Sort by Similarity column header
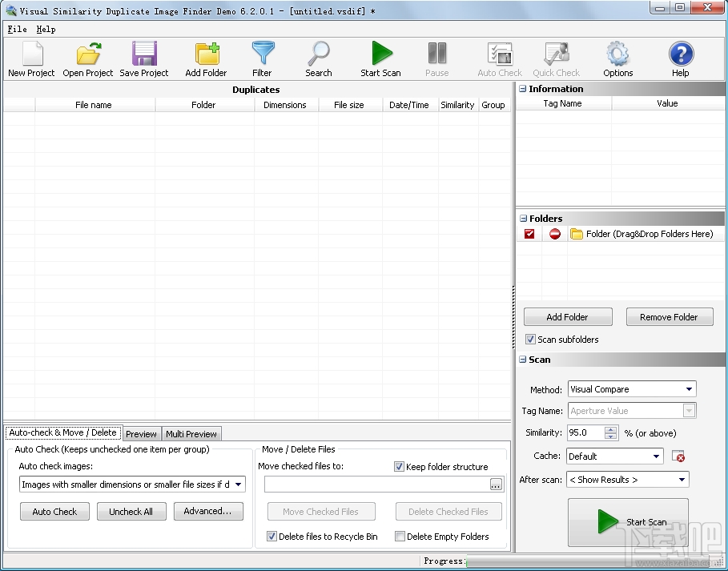This screenshot has width=728, height=571. pyautogui.click(x=458, y=105)
